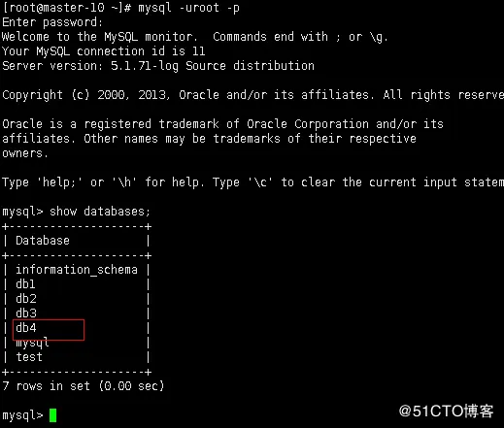The height and width of the screenshot is (428, 504).
Task: Click the 'mysql -uroot -p' command
Action: [188, 8]
